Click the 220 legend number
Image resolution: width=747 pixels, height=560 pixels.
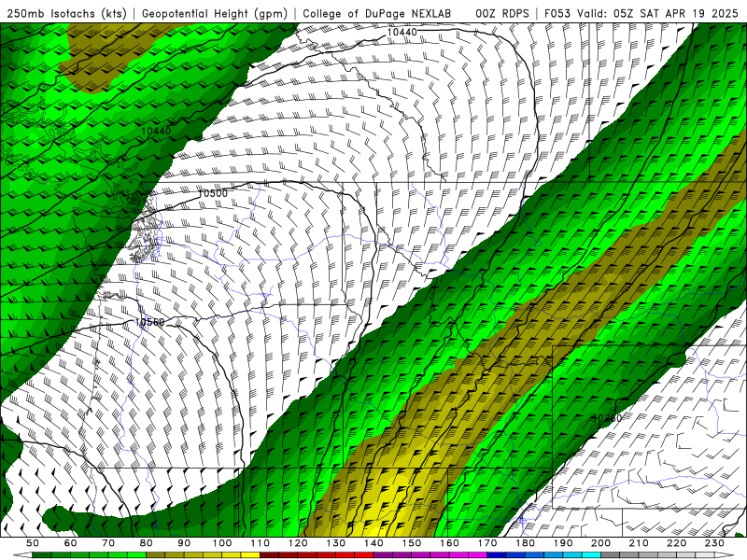[676, 543]
